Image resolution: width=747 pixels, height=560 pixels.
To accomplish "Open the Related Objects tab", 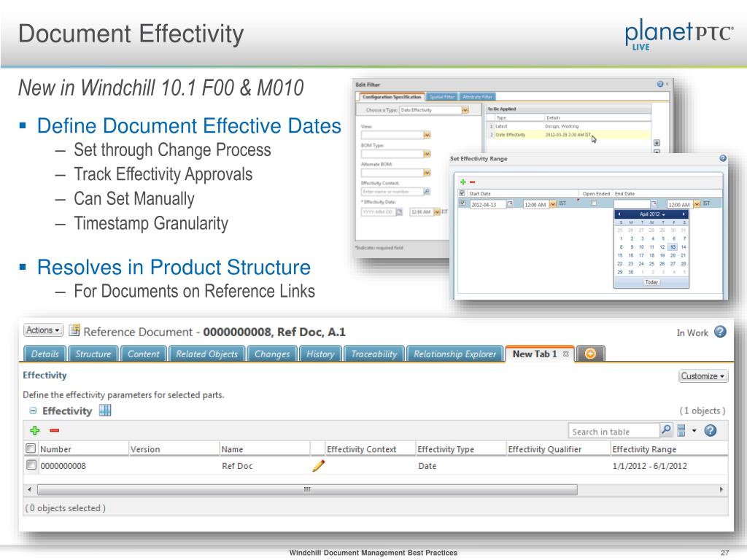I will [x=206, y=354].
